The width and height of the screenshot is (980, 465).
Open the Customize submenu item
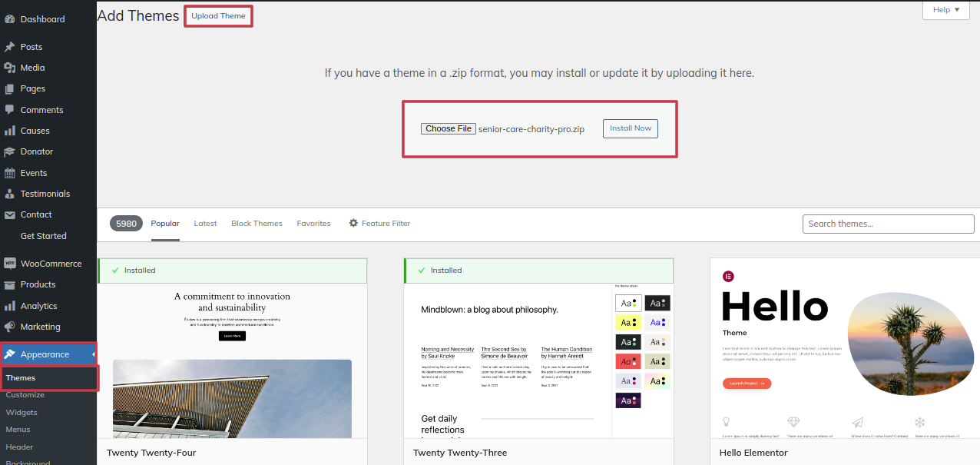[25, 395]
